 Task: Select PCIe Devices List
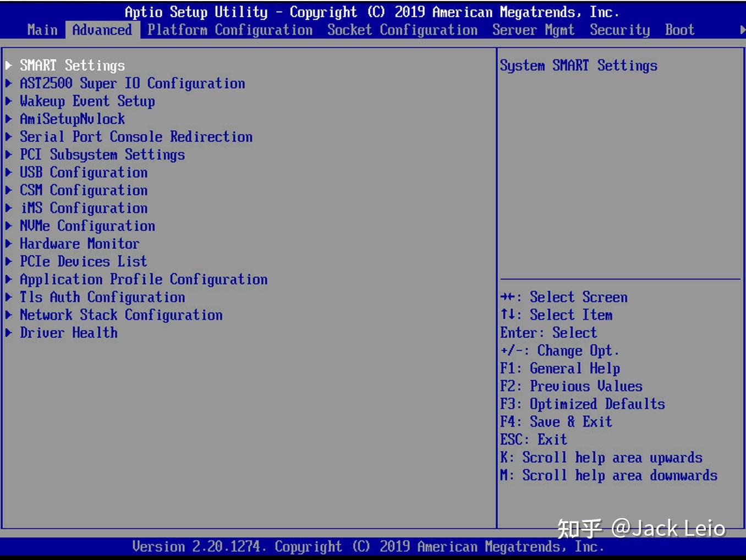pos(84,261)
